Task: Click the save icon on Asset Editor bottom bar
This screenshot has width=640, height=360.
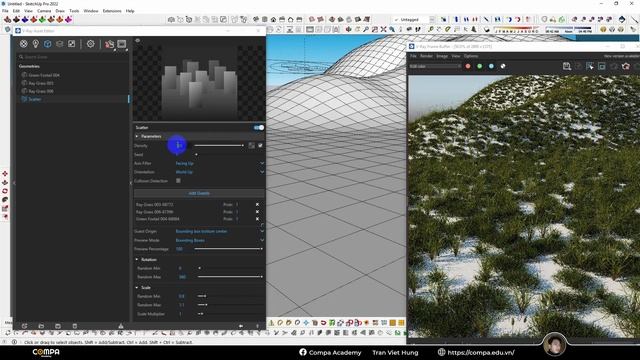Action: coord(58,326)
